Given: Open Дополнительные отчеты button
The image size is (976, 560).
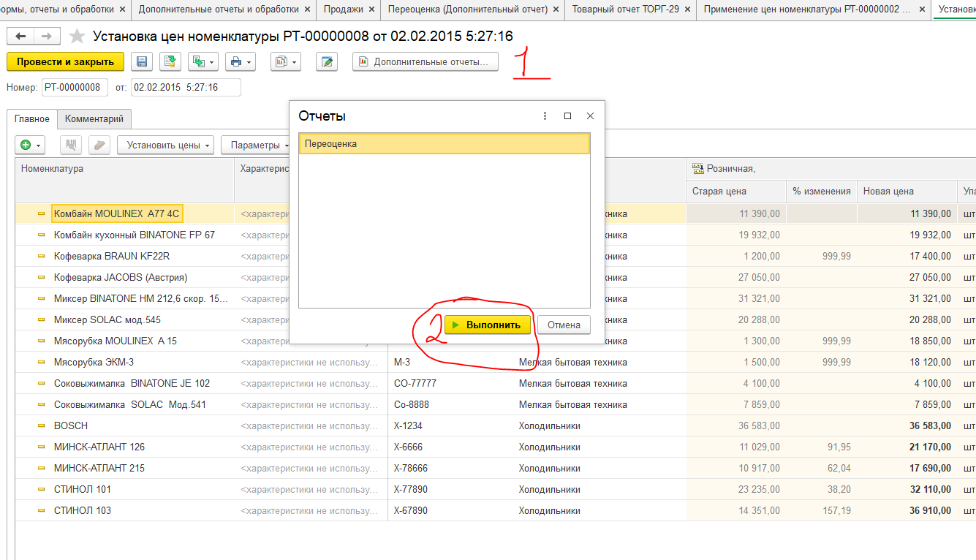Looking at the screenshot, I should click(x=425, y=62).
